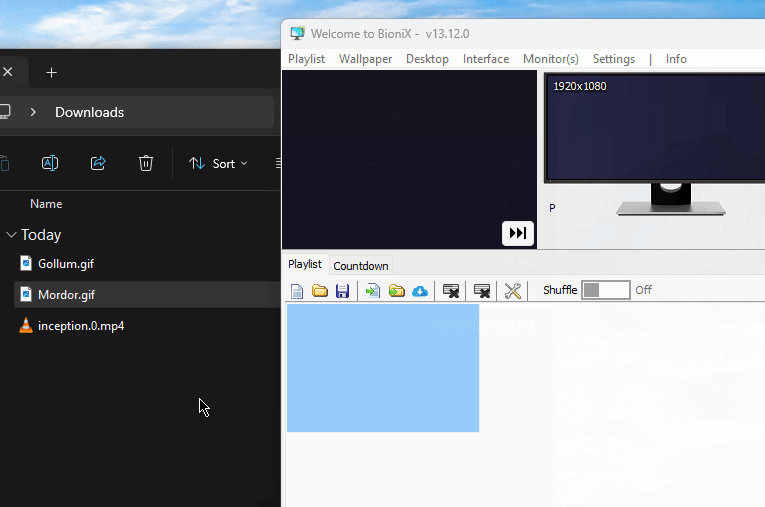The image size is (765, 507).
Task: Select the blue highlighted playlist item
Action: click(383, 368)
